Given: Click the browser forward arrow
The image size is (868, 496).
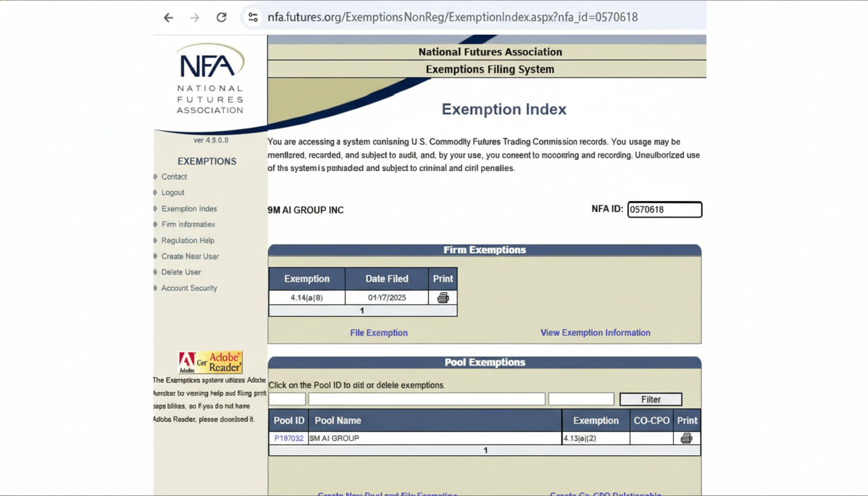Looking at the screenshot, I should point(194,17).
